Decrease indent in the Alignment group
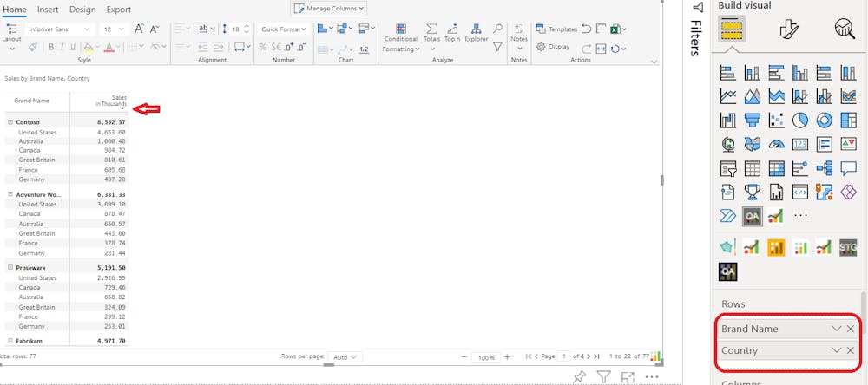 [203, 48]
